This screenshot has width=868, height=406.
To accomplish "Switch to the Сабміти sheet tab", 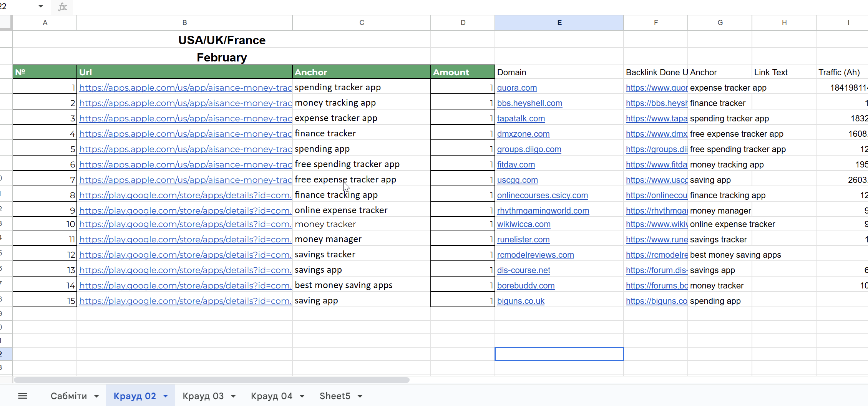I will click(69, 396).
